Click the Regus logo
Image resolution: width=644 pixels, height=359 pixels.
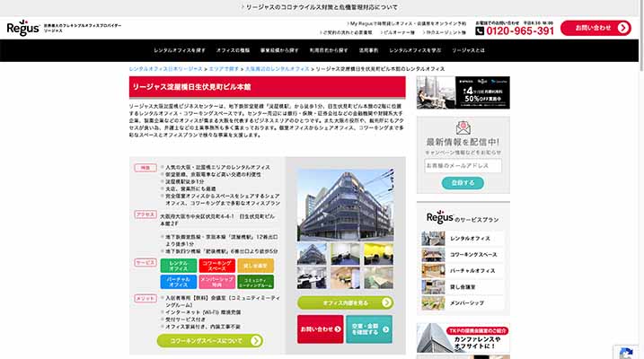click(x=23, y=28)
